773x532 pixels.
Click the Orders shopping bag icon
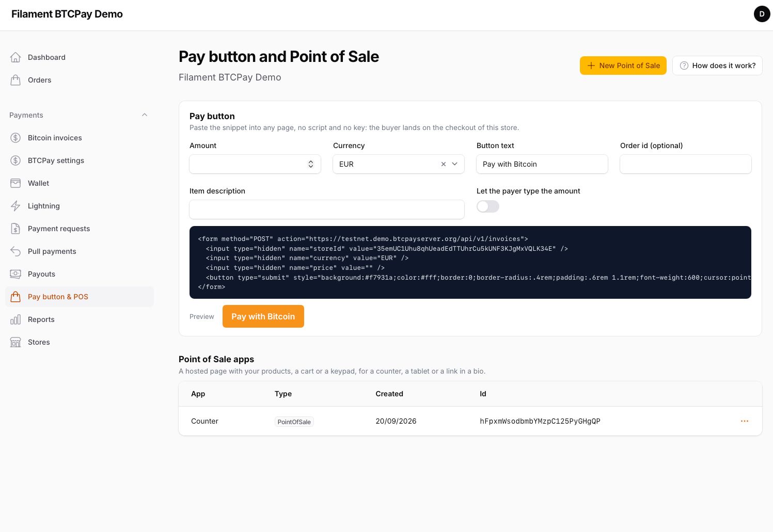pos(15,80)
